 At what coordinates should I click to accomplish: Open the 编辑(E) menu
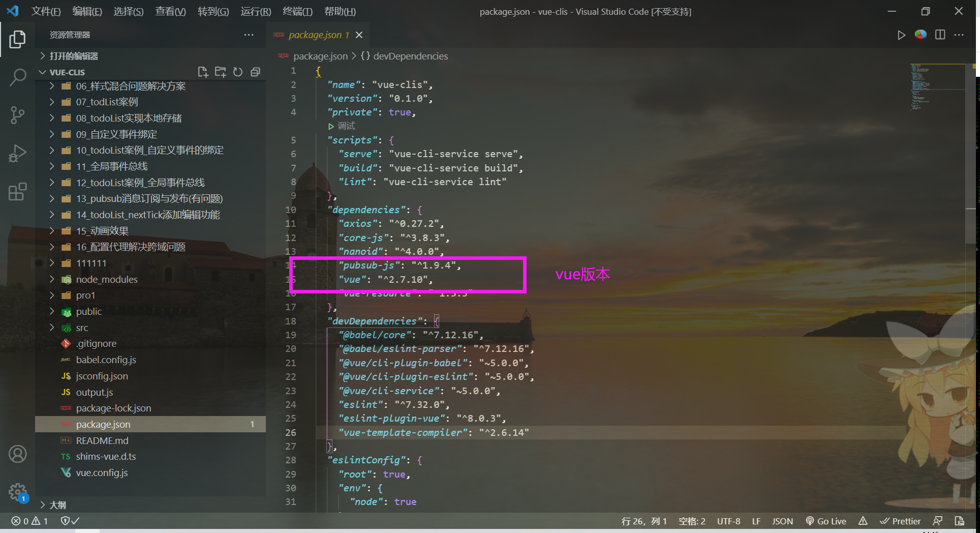[87, 11]
